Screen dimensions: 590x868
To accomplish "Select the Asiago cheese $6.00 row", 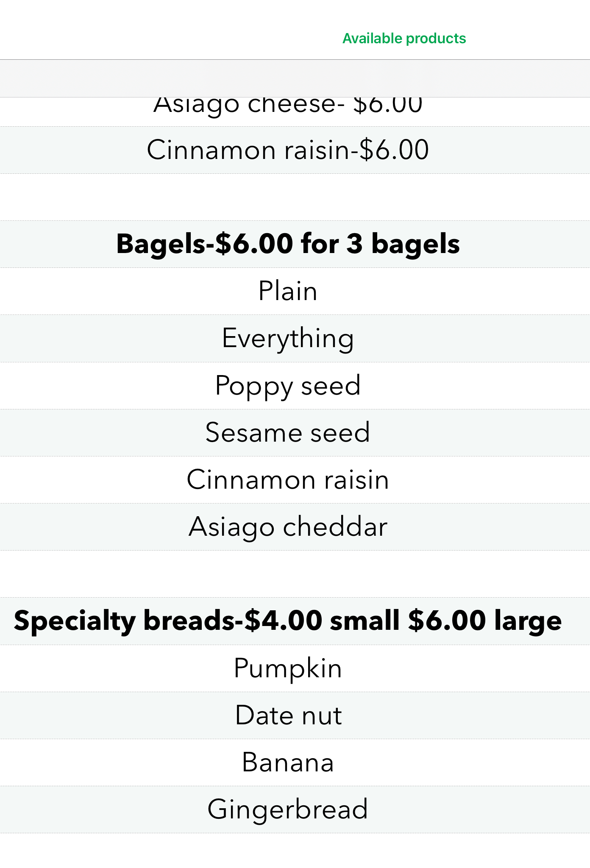I will (x=288, y=111).
